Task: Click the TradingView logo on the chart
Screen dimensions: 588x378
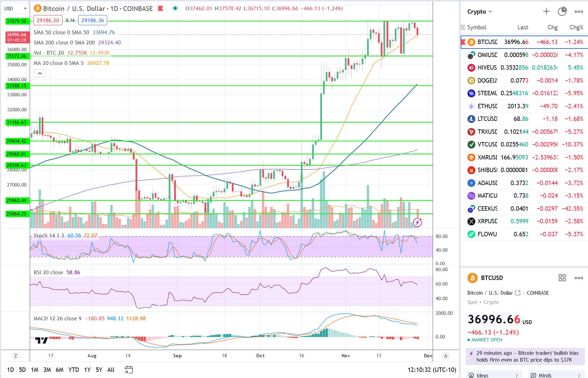Action: (x=42, y=340)
